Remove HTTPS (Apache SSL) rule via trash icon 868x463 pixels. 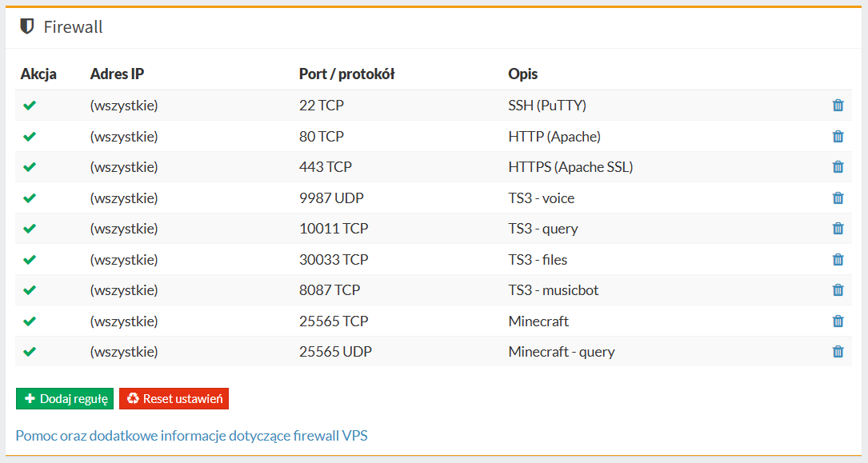pyautogui.click(x=838, y=167)
